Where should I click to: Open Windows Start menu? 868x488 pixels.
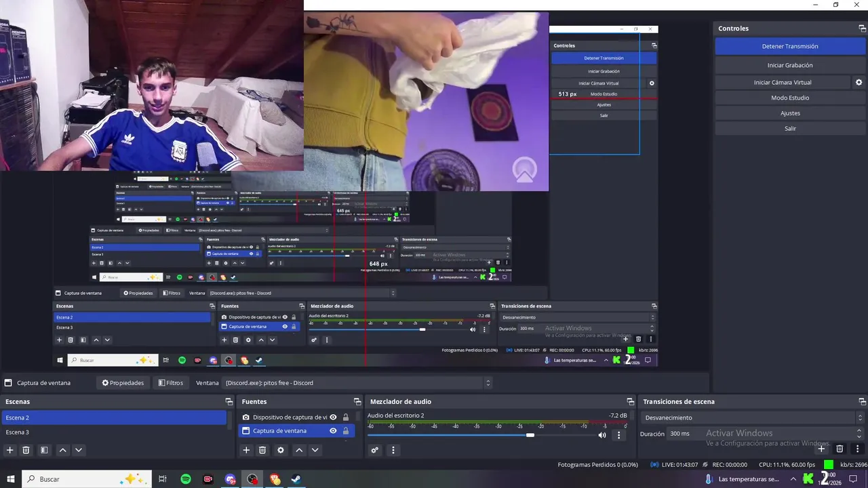coord(11,479)
